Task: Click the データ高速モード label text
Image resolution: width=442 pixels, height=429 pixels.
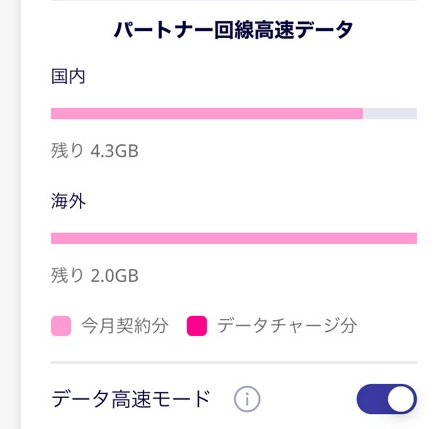Action: tap(131, 399)
